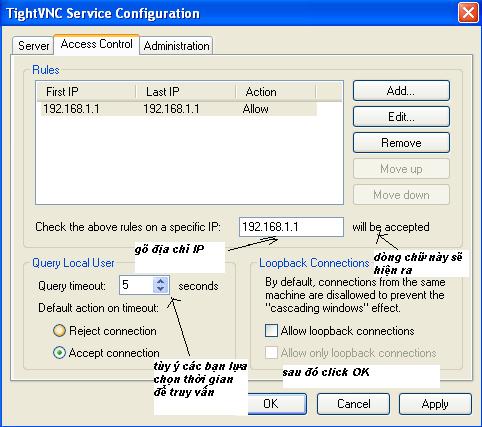
Task: Select Accept connection radio button
Action: (59, 353)
